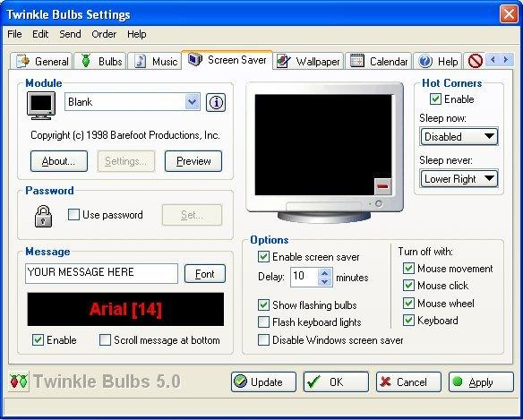Uncheck the Mouse wheel checkbox
Screen dimensions: 523x420
(408, 304)
